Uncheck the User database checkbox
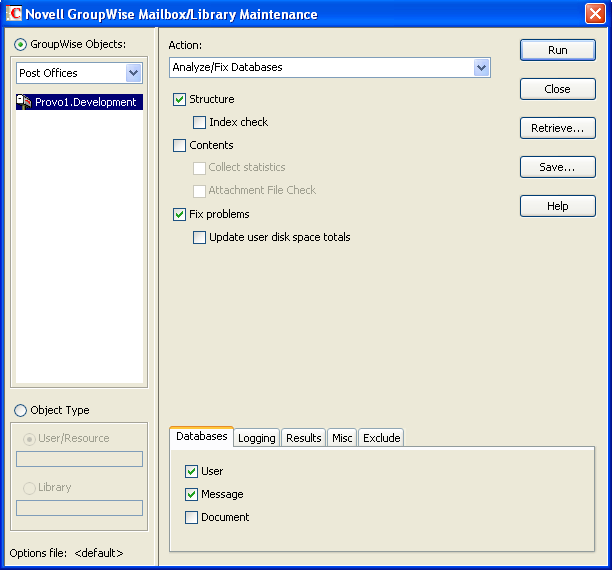The image size is (612, 570). pyautogui.click(x=192, y=471)
